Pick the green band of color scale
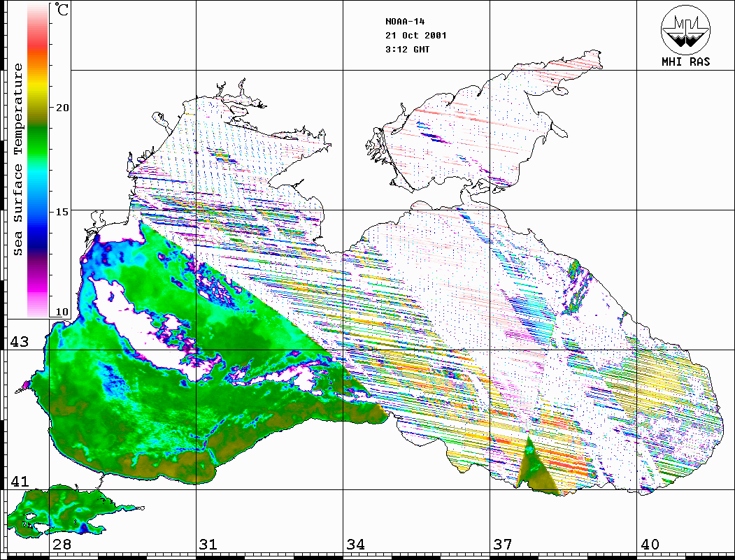Screen dimensions: 735x560 point(38,141)
